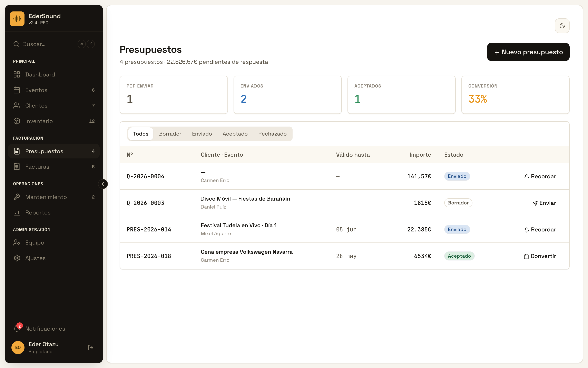Open Eventos calendar item
588x368 pixels.
pos(54,90)
